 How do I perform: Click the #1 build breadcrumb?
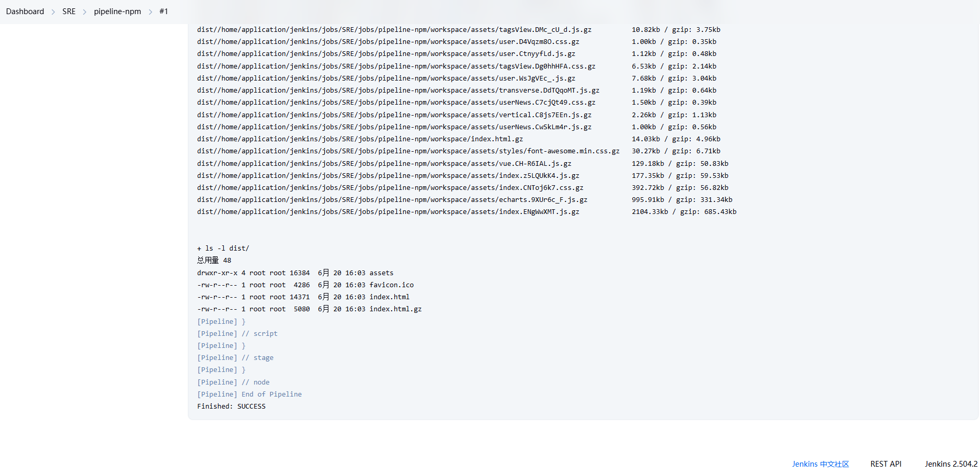point(164,12)
